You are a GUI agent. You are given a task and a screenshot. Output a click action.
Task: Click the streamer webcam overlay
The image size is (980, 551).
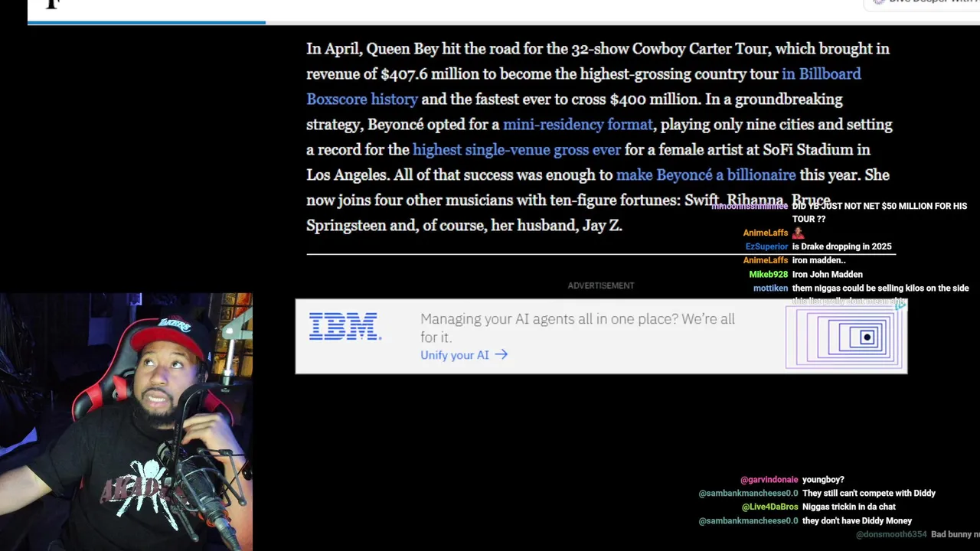pos(126,422)
